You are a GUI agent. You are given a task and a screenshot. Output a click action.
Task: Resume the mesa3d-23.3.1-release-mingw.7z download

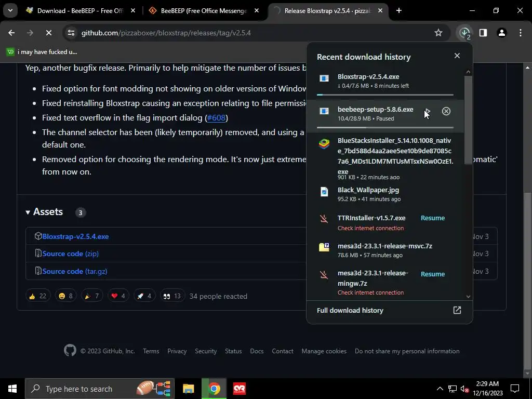pos(433,274)
